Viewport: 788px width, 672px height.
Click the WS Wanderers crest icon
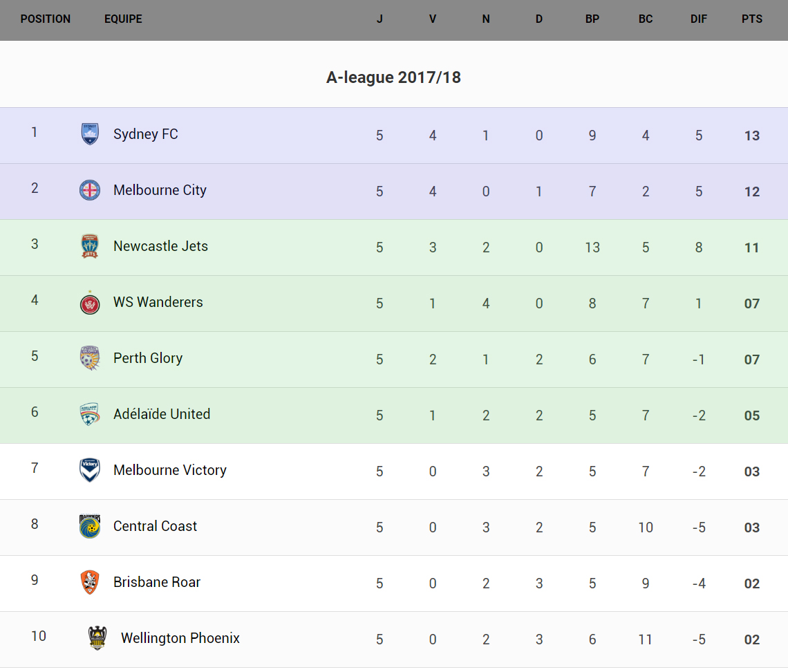[90, 303]
